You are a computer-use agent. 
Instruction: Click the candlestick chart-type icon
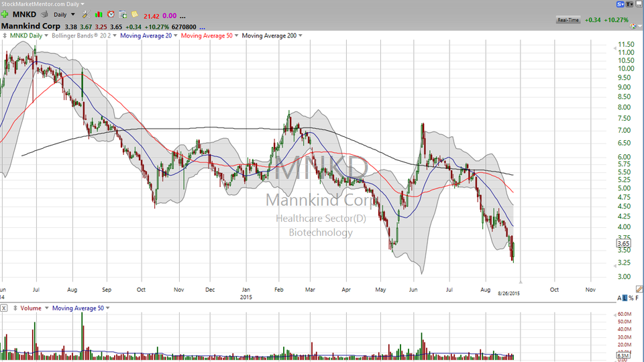tap(99, 14)
